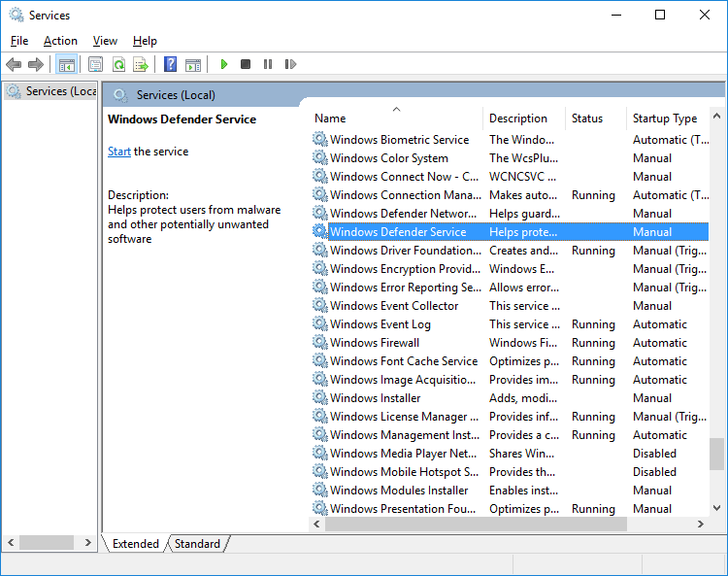Start the service with green play icon
The image size is (728, 576).
[x=224, y=64]
